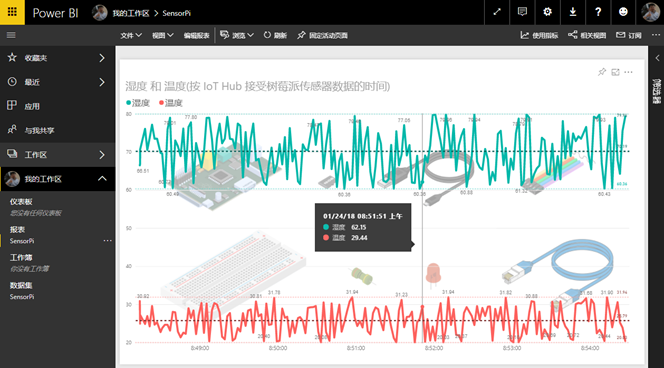Click the 8:50:00 time axis label
This screenshot has width=664, height=368.
[x=278, y=348]
